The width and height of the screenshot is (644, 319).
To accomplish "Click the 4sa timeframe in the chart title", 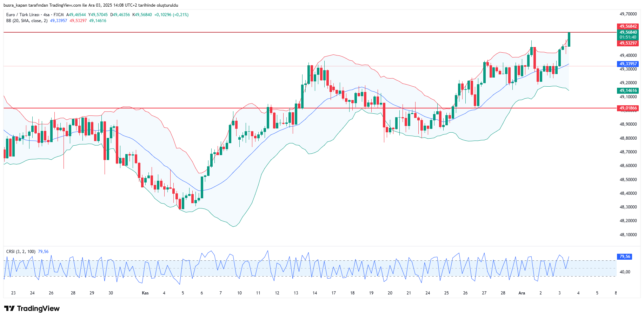I will [x=46, y=15].
